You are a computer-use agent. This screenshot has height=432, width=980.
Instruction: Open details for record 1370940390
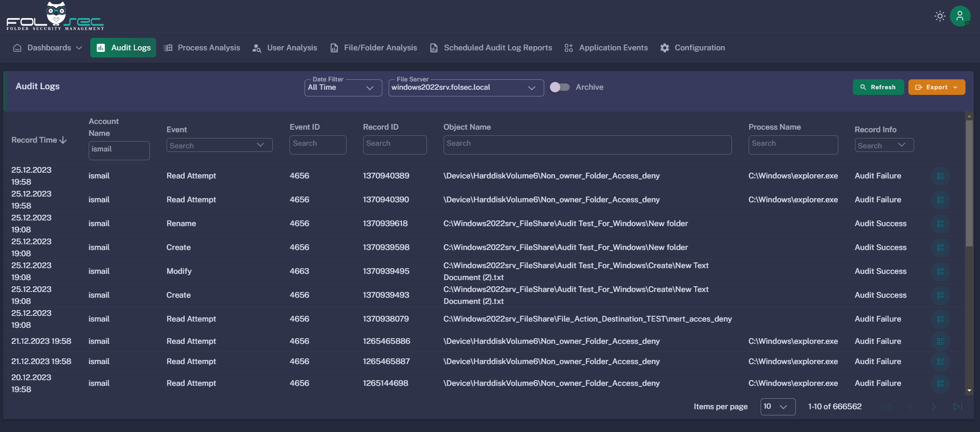point(940,200)
